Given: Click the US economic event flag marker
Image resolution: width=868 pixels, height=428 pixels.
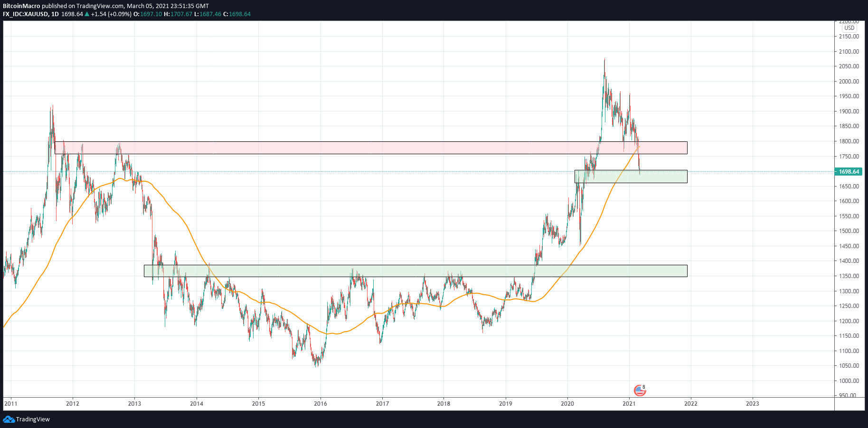Looking at the screenshot, I should tap(640, 391).
